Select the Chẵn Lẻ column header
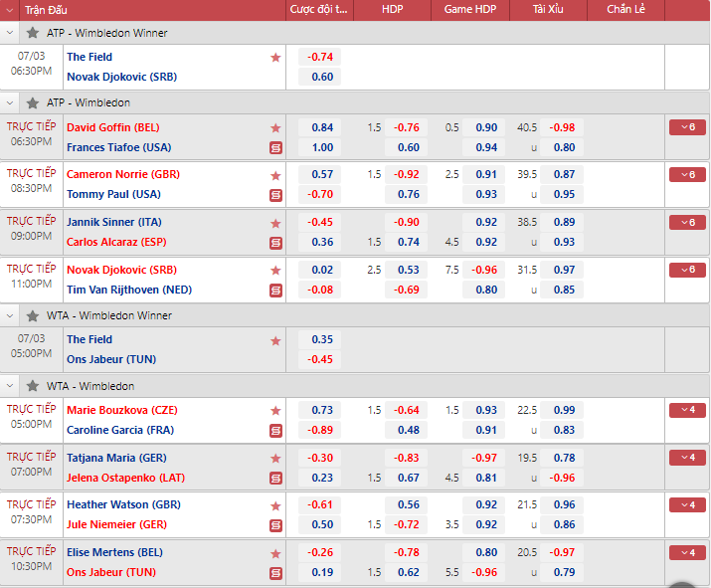Viewport: 711px width, 588px height. pos(625,10)
